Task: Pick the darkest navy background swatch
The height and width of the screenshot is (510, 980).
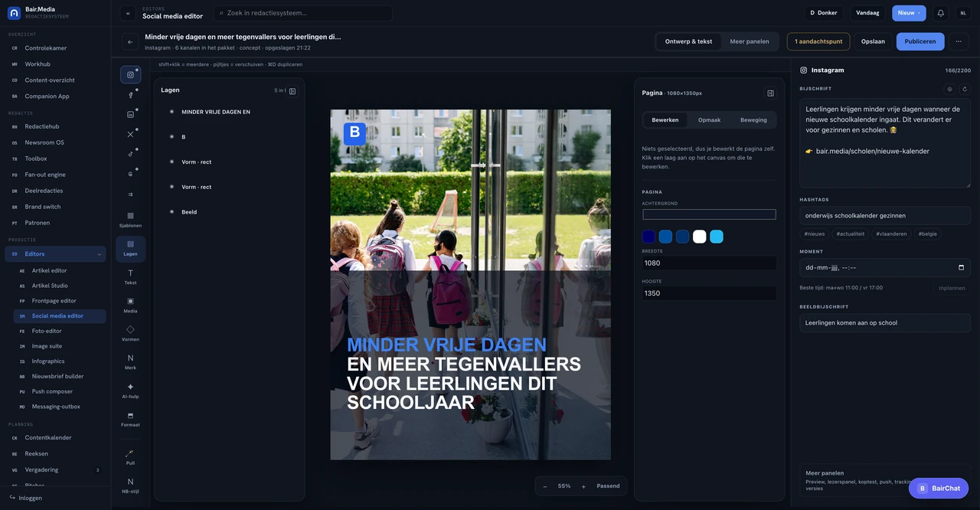Action: (x=649, y=237)
